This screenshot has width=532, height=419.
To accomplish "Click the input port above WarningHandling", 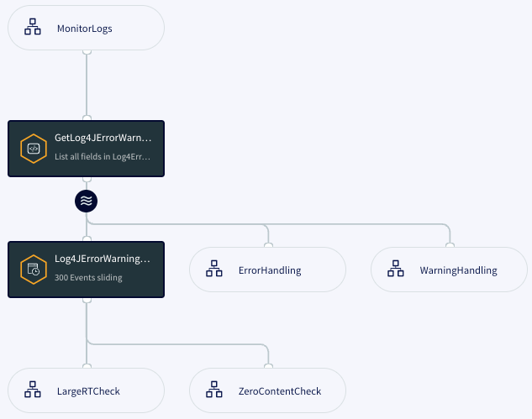I will 450,245.
